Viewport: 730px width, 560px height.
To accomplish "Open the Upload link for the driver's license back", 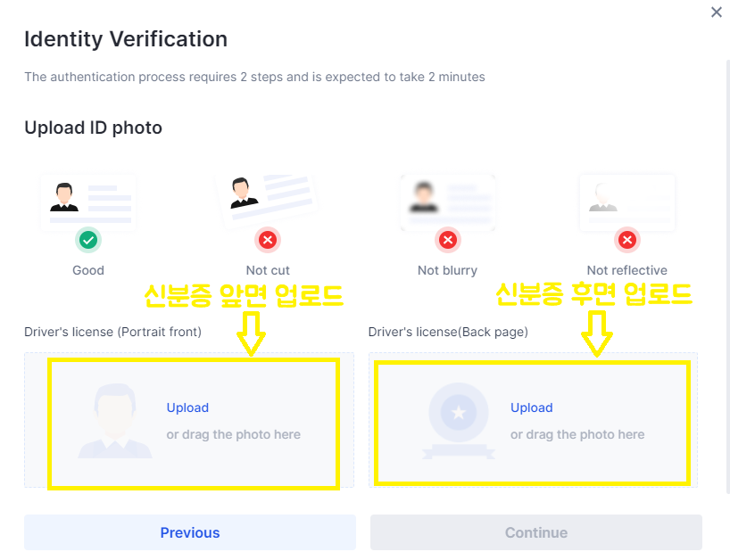I will (531, 408).
